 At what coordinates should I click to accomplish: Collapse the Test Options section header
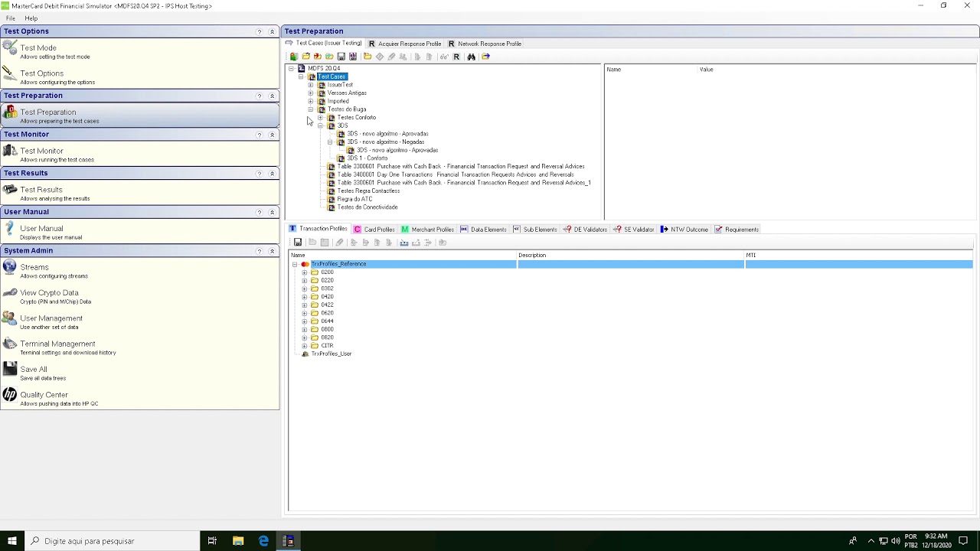coord(272,31)
